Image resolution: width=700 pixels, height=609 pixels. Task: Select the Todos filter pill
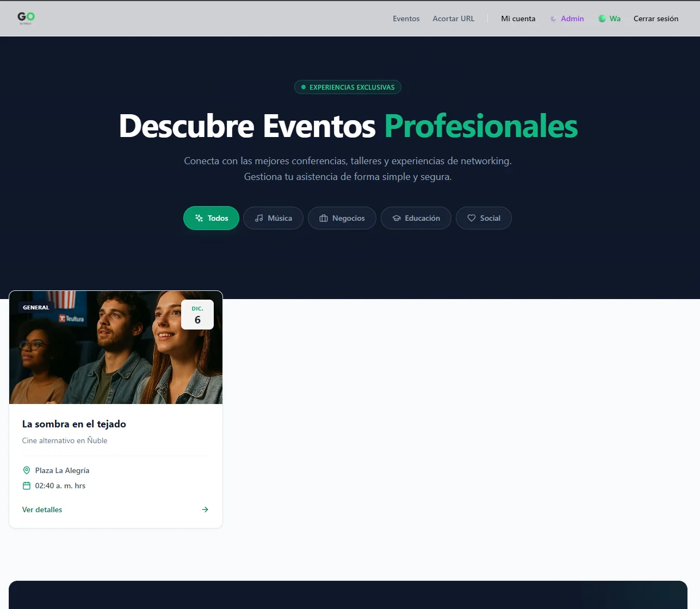[x=211, y=218]
